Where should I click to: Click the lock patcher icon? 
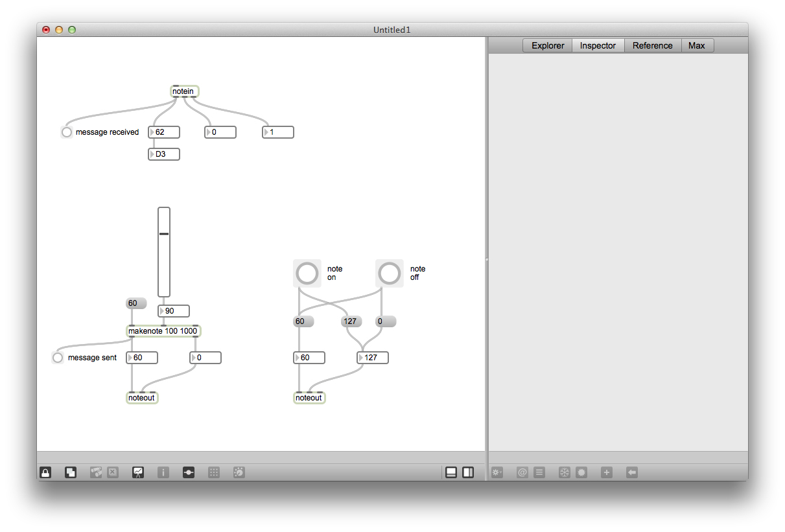(45, 472)
